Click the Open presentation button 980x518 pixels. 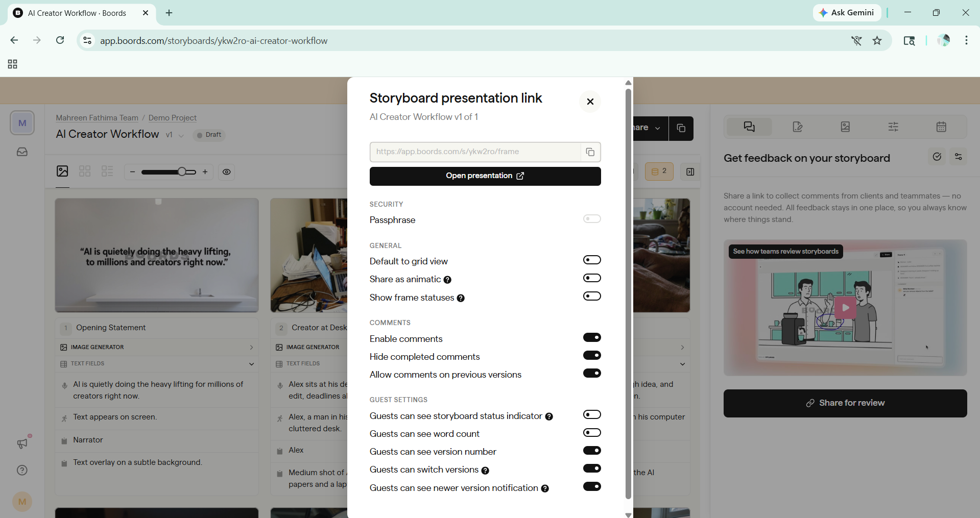point(485,176)
